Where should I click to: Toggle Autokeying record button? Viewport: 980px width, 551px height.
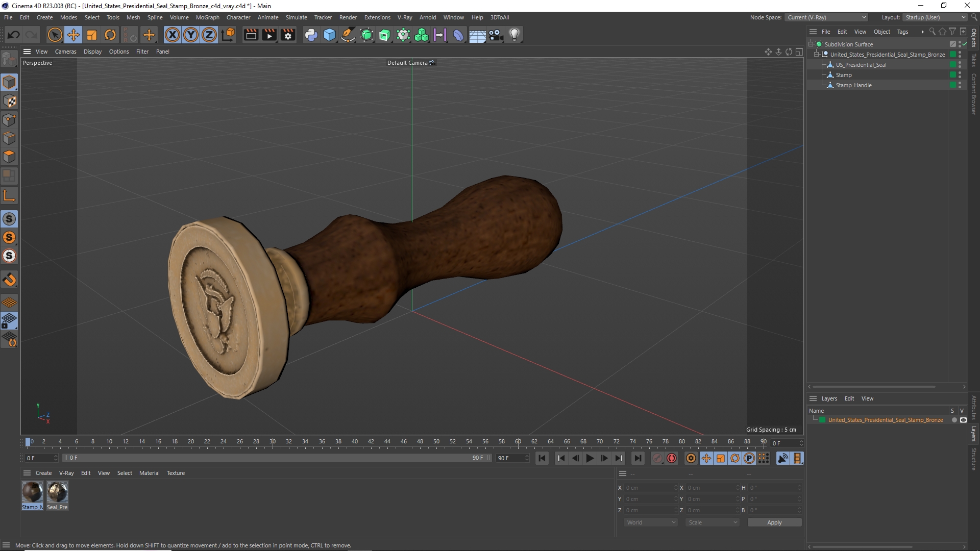tap(672, 458)
